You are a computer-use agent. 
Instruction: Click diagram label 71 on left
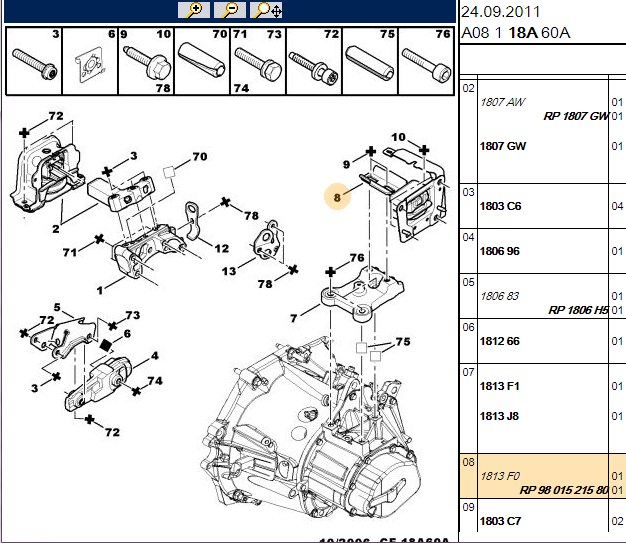click(70, 252)
